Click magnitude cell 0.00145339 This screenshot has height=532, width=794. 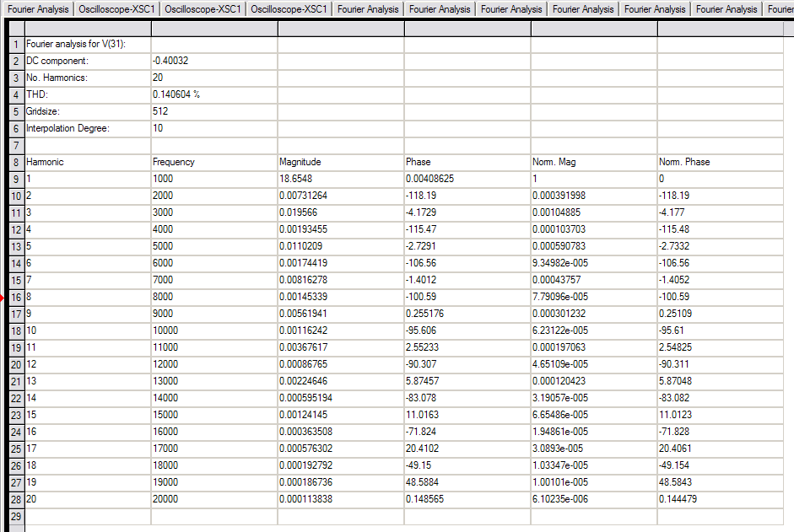coord(341,297)
